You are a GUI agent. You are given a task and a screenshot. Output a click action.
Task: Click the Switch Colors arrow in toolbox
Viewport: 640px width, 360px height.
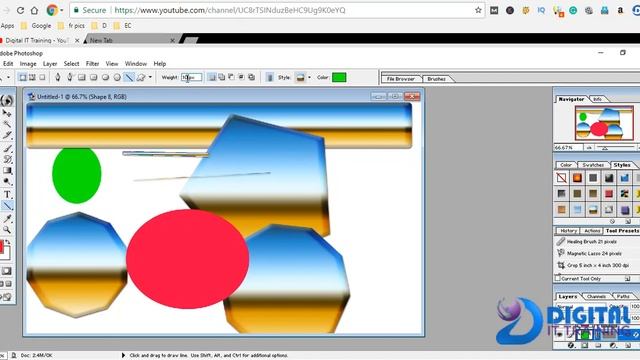8,242
